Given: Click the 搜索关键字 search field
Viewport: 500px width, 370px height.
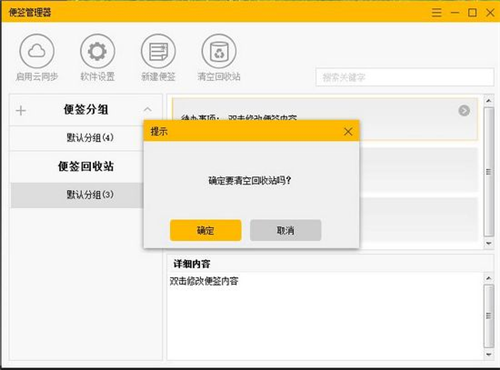Looking at the screenshot, I should (x=404, y=77).
